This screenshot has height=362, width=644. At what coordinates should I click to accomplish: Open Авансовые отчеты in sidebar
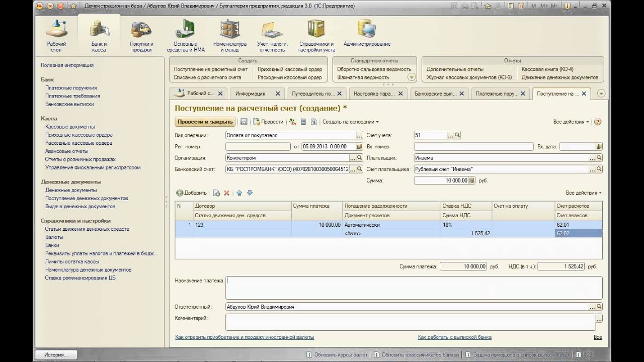[66, 151]
